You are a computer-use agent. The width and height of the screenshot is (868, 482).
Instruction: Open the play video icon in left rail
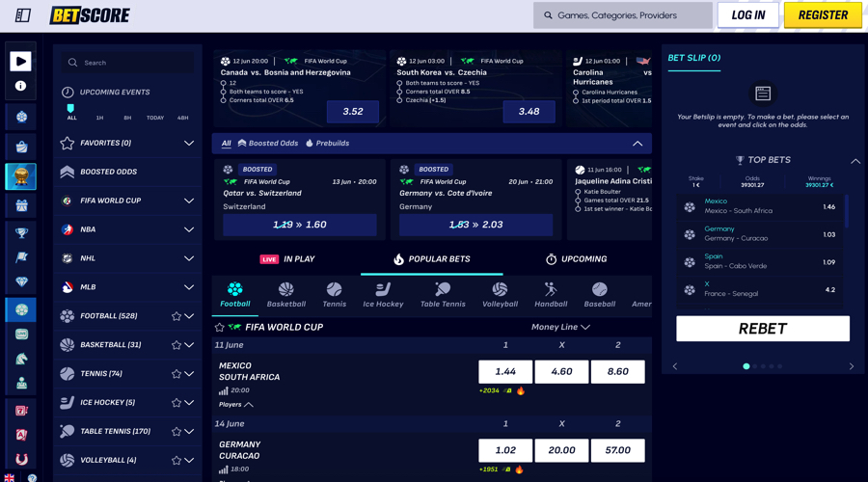click(20, 61)
